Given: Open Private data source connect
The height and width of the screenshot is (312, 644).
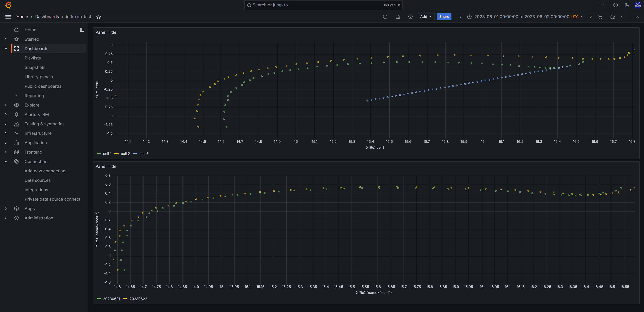Looking at the screenshot, I should point(52,199).
